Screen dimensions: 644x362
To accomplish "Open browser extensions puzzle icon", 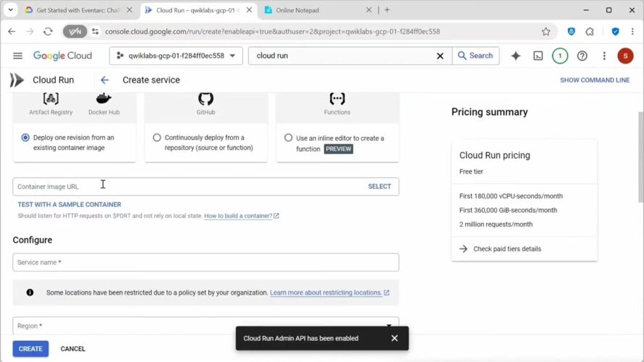I will (590, 31).
